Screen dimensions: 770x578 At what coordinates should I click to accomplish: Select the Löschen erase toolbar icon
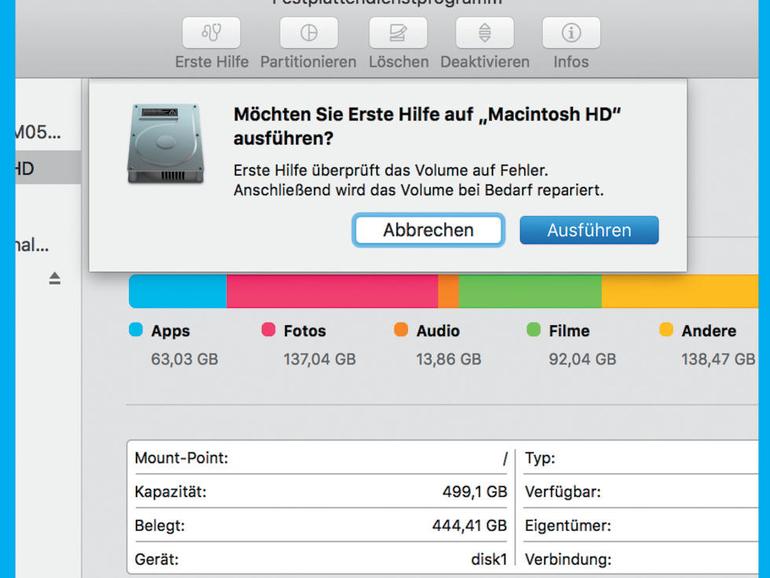coord(398,33)
